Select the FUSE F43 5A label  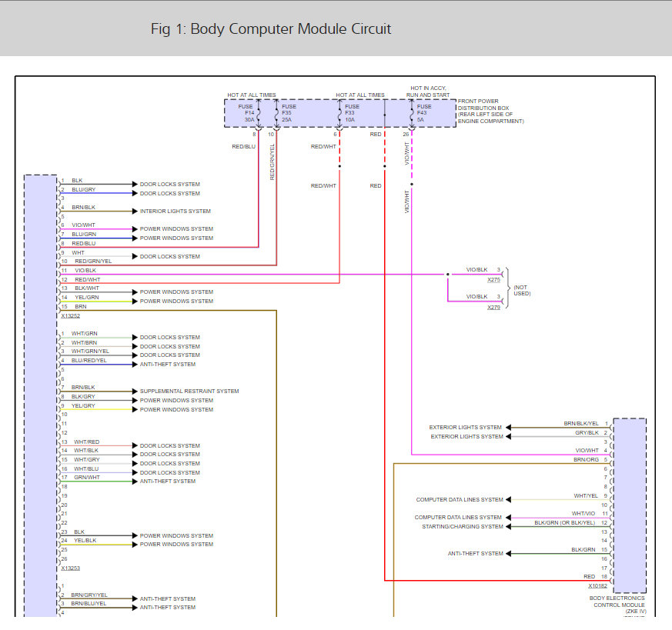424,113
